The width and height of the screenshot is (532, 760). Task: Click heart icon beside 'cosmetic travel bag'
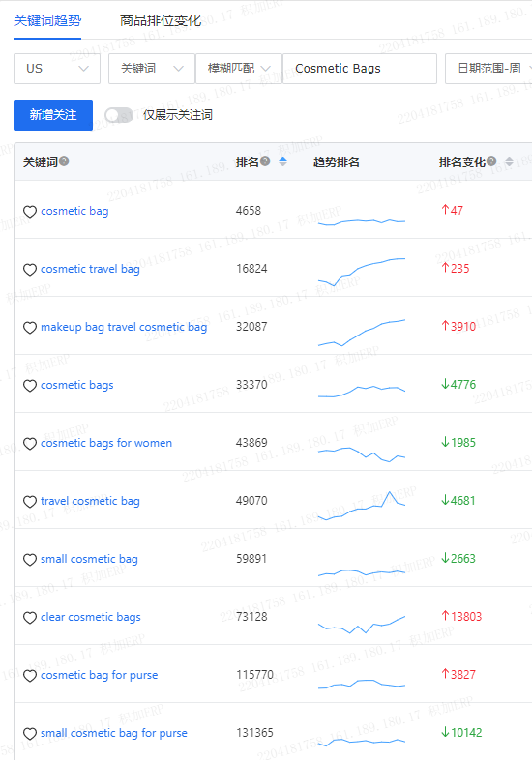pos(30,270)
